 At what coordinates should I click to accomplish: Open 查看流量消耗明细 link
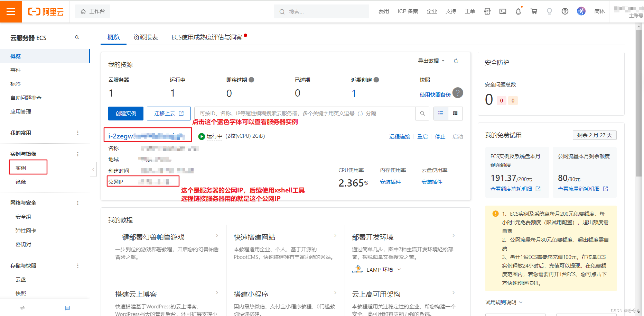(x=583, y=189)
